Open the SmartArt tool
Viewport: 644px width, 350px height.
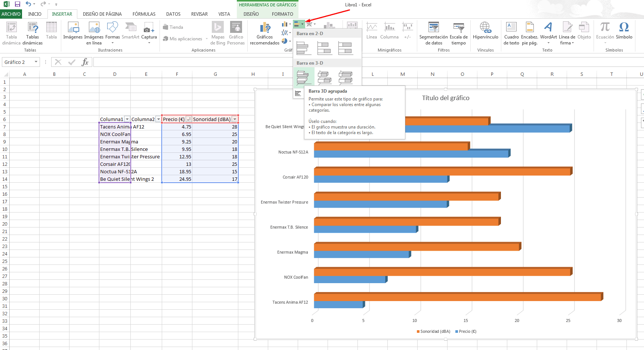pyautogui.click(x=130, y=31)
